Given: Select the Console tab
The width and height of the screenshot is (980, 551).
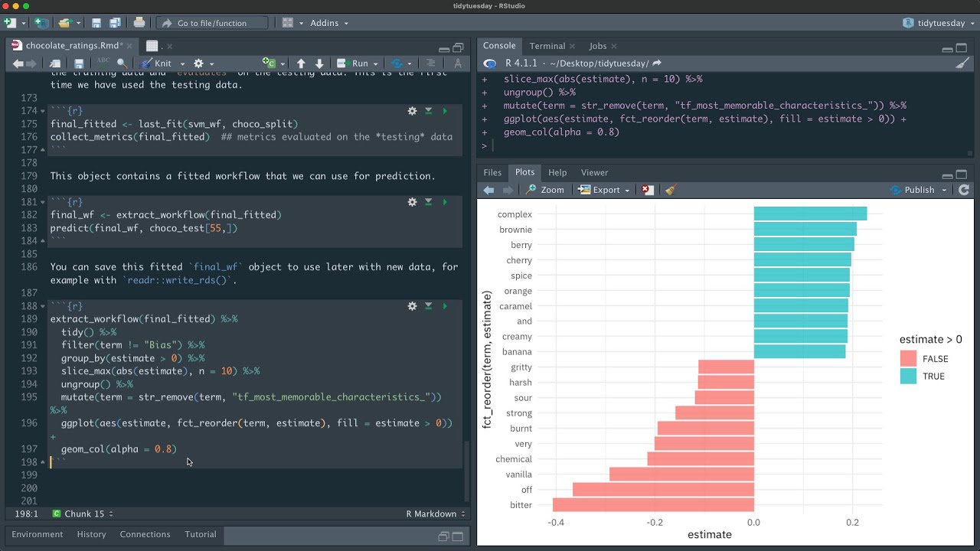Looking at the screenshot, I should pos(499,46).
